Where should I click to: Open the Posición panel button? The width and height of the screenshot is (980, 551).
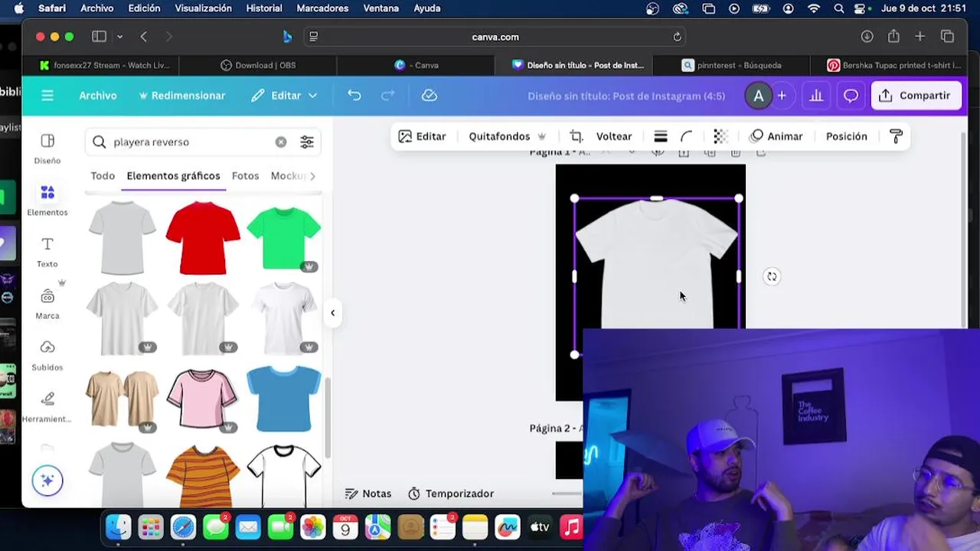[846, 136]
